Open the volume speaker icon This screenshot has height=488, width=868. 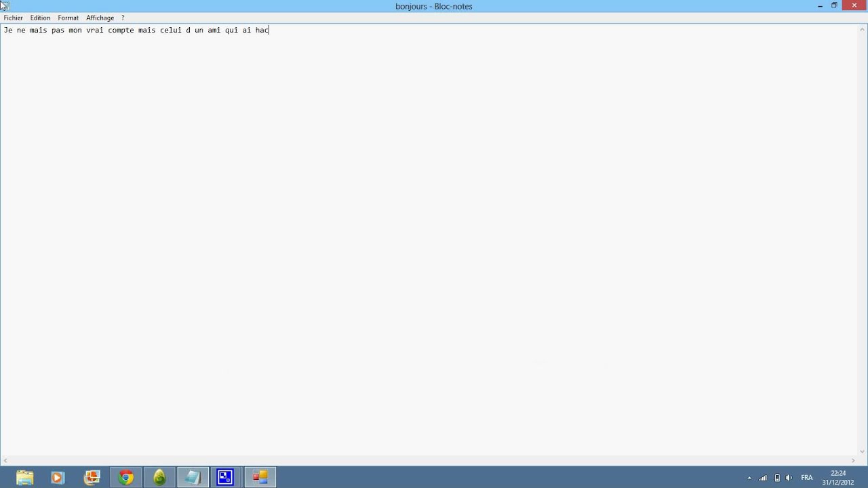click(789, 478)
